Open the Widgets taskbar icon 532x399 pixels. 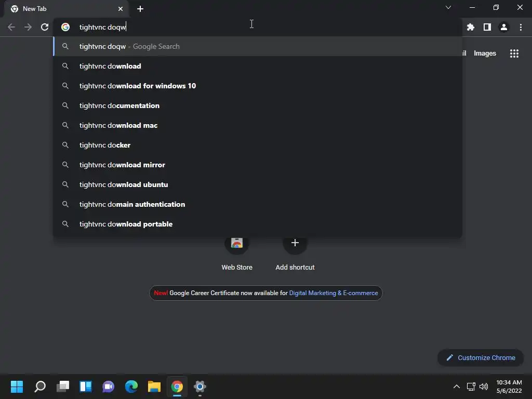tap(86, 387)
